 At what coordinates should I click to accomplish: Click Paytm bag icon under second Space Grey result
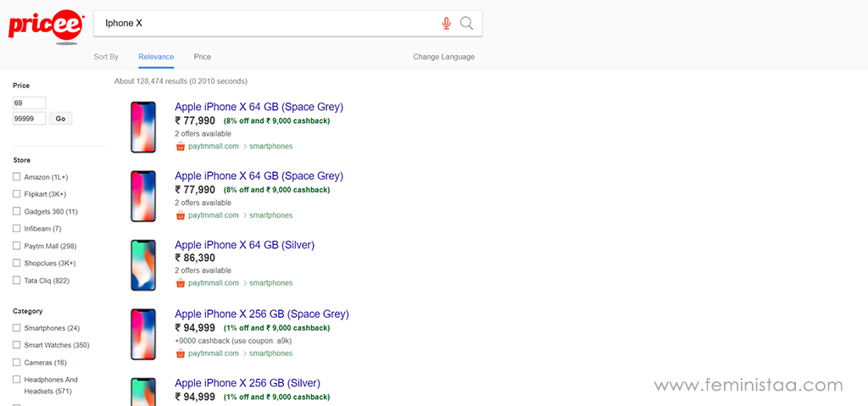pos(180,215)
